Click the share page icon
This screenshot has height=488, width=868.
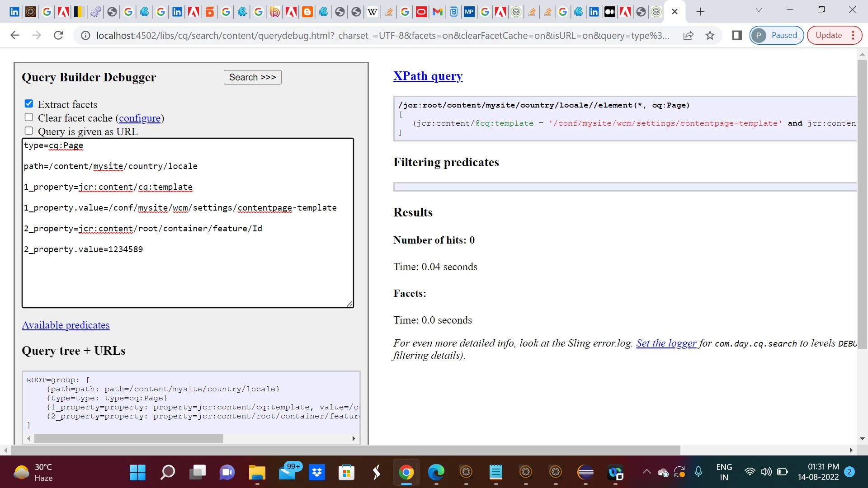tap(688, 35)
